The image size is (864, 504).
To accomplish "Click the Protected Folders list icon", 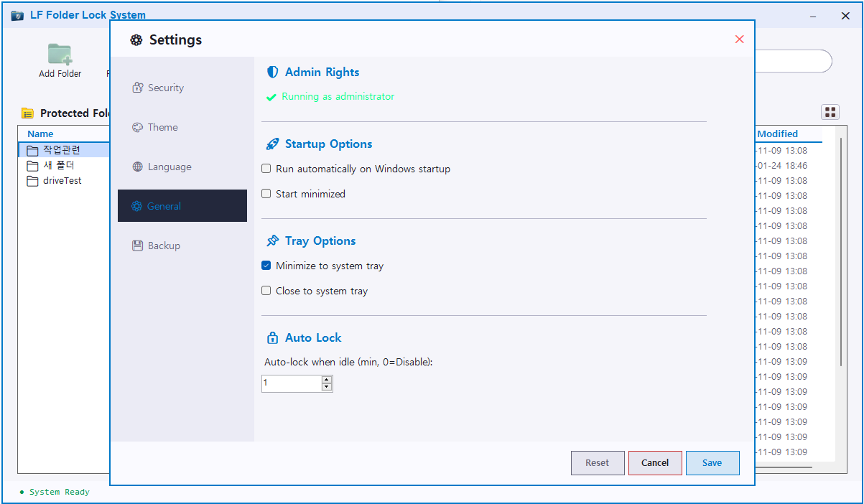I will [x=28, y=113].
